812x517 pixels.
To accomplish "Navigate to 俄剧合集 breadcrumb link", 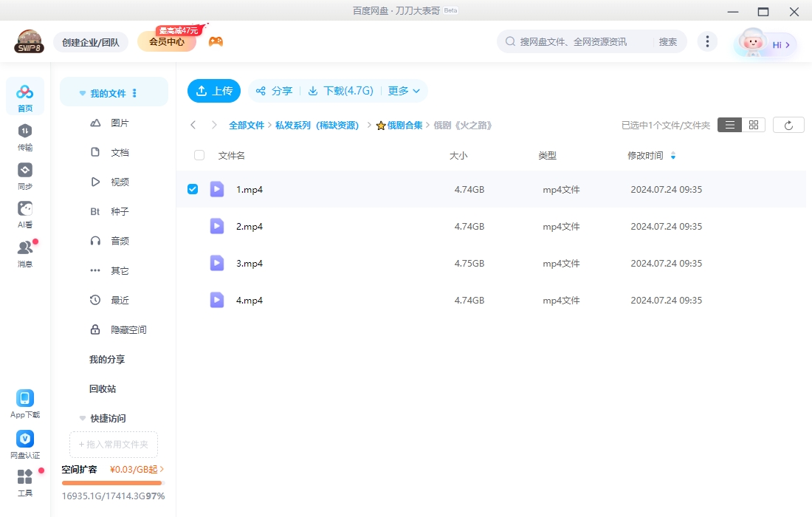I will [405, 126].
